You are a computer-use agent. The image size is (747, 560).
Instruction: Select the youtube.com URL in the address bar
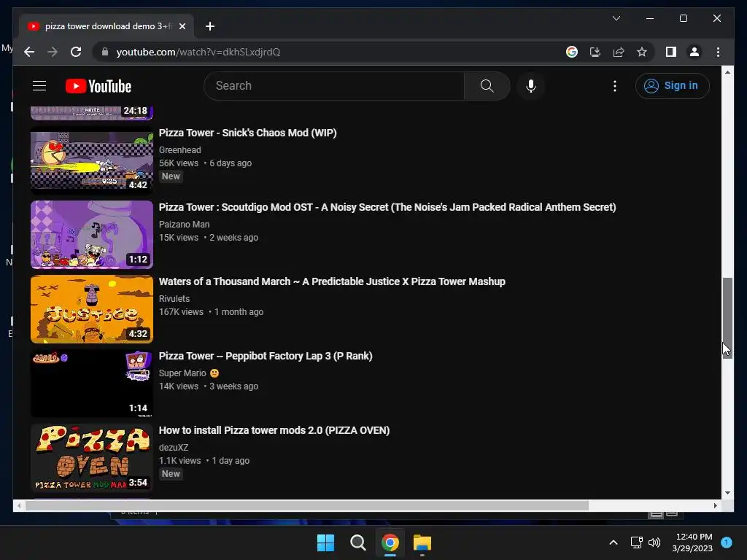[x=198, y=52]
